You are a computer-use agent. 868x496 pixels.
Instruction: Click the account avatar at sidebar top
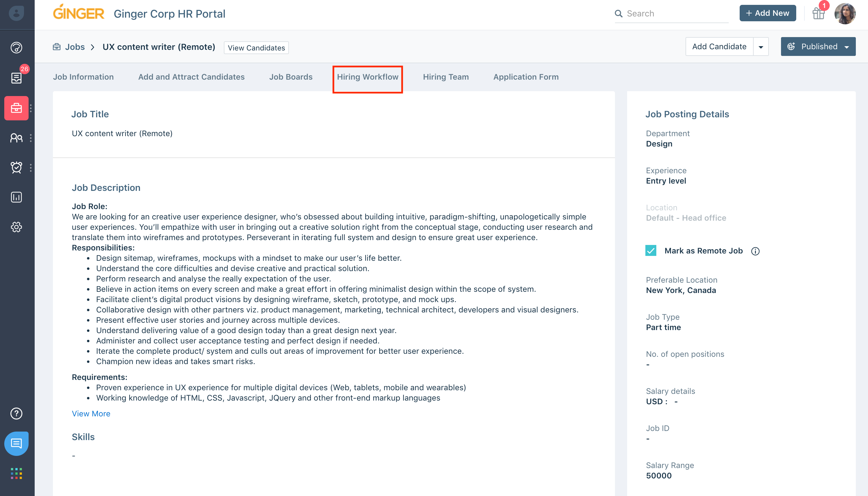tap(16, 14)
